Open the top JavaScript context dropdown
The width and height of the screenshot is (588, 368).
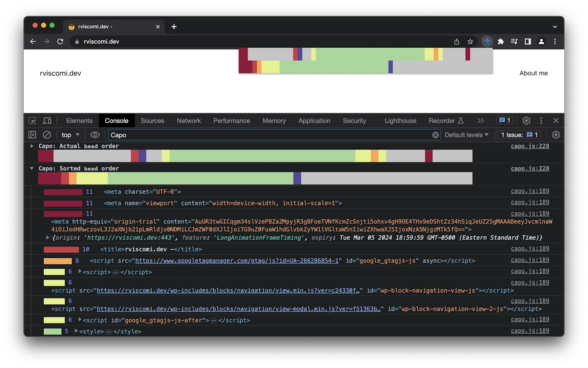pyautogui.click(x=70, y=135)
